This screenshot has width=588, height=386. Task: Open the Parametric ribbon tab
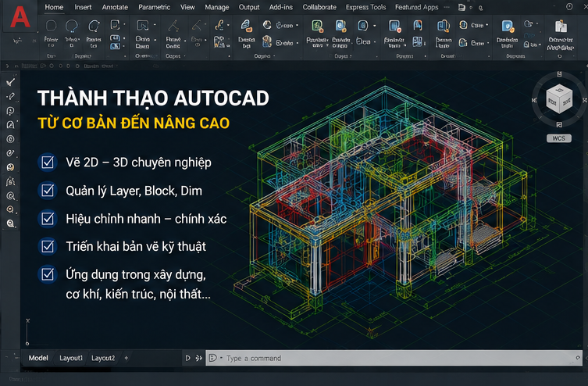154,7
